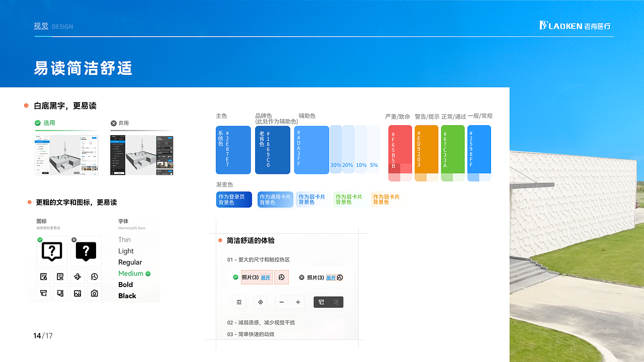Click the green check beside Medium
The image size is (644, 362).
coord(148,274)
